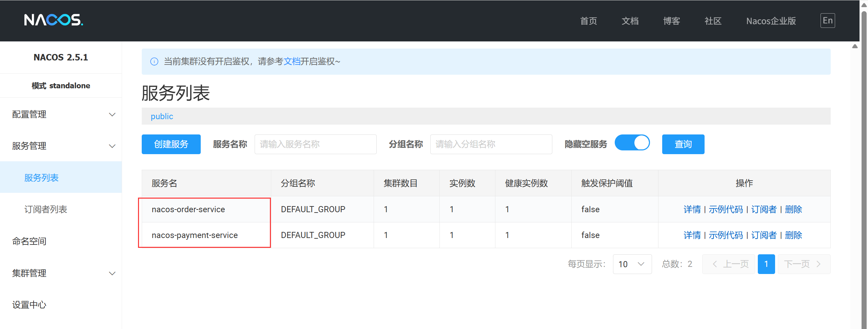Click the 模式 standalone label

(x=61, y=86)
